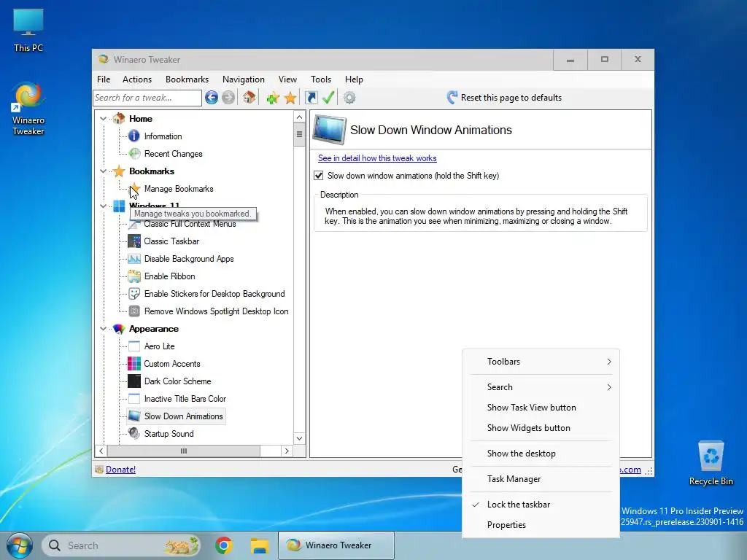Click the Inactive Title Bars Color icon
747x560 pixels.
pyautogui.click(x=134, y=399)
